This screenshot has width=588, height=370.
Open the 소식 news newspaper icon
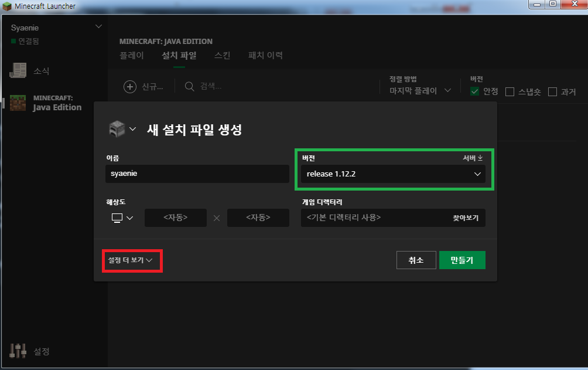18,70
